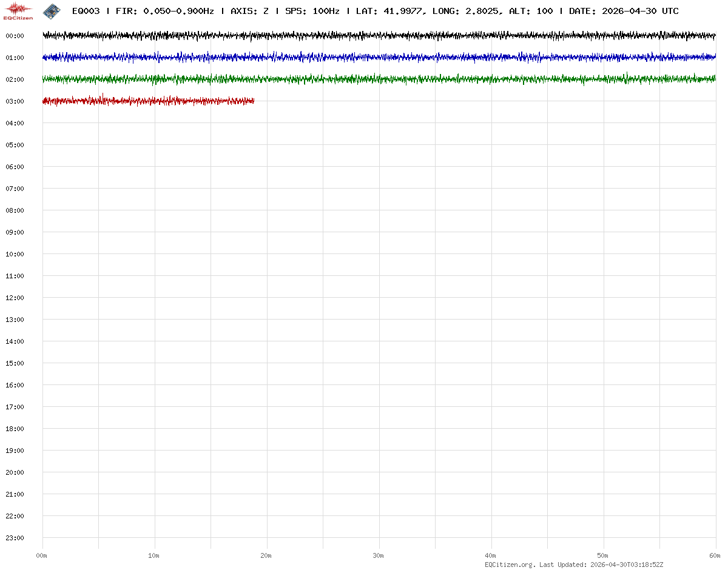Viewport: 728px width, 570px height.
Task: Click the EQCitizen seismograph logo
Action: (x=19, y=10)
